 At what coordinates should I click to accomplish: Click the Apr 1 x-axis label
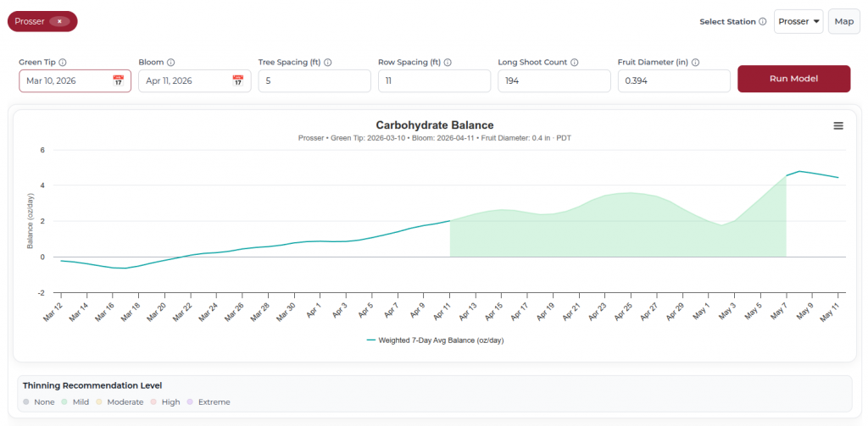314,311
